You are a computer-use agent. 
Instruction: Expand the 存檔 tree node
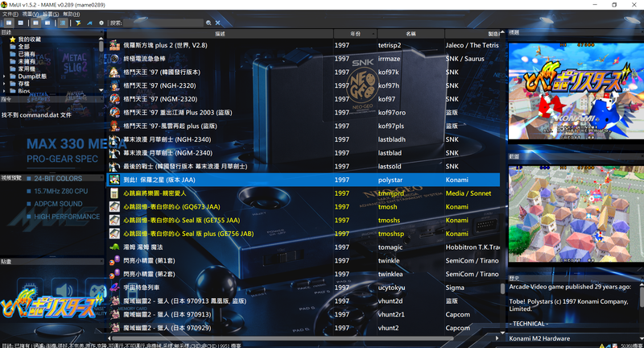pyautogui.click(x=4, y=84)
